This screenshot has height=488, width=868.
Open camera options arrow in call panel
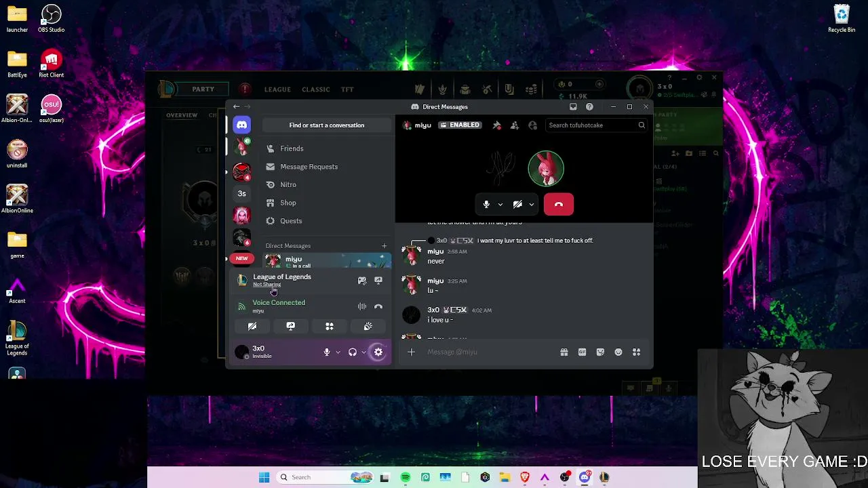coord(532,204)
